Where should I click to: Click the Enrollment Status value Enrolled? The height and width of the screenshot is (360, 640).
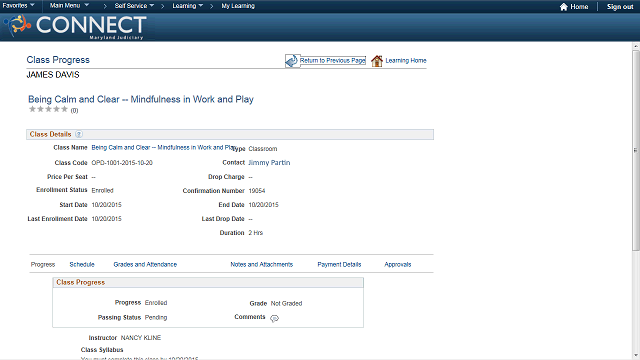click(102, 191)
